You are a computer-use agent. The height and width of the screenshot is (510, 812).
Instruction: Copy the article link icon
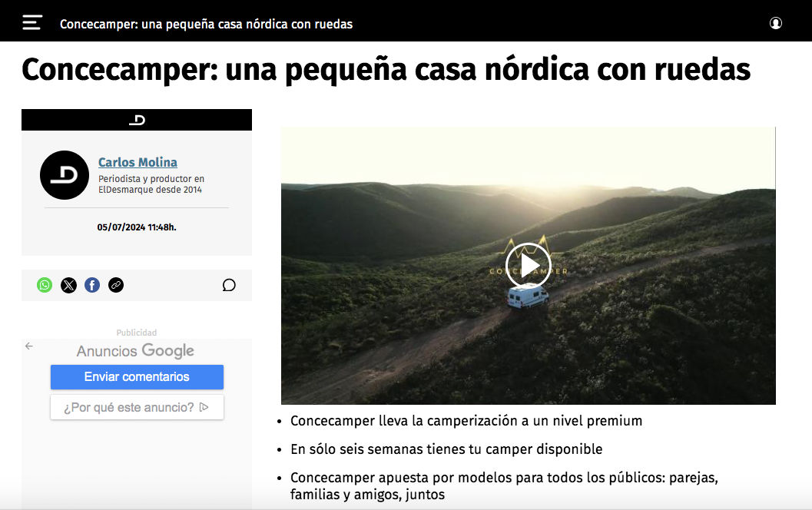[116, 285]
